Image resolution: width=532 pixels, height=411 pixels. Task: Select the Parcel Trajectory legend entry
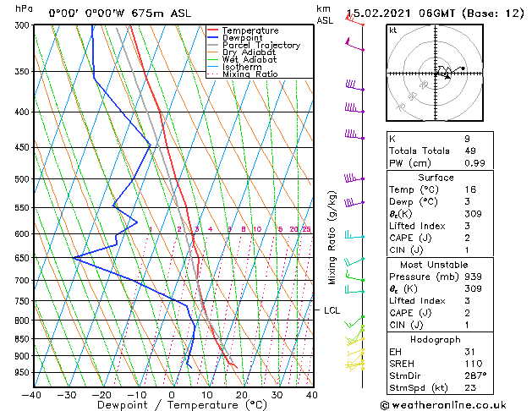[261, 46]
